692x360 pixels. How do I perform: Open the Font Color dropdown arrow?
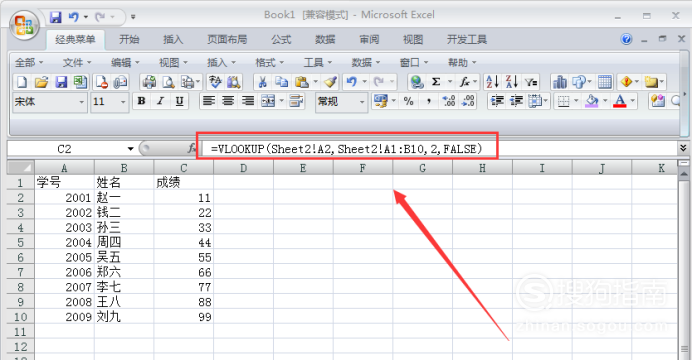633,101
